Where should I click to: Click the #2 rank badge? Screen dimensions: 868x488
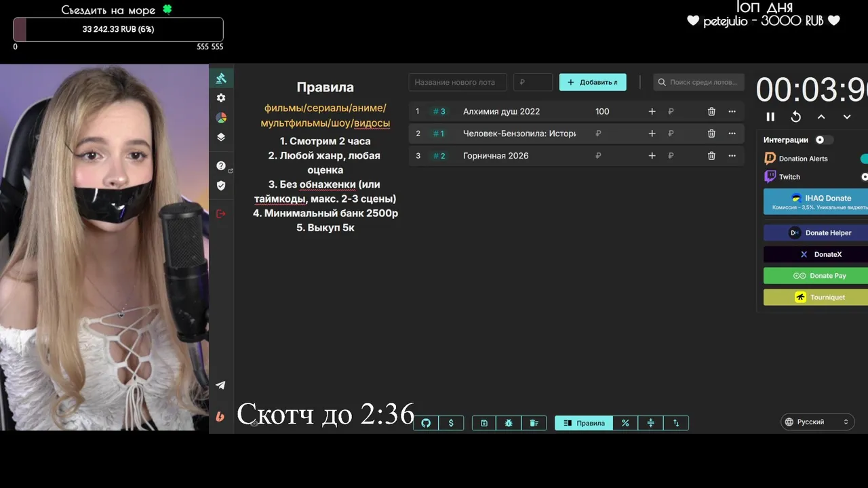439,156
